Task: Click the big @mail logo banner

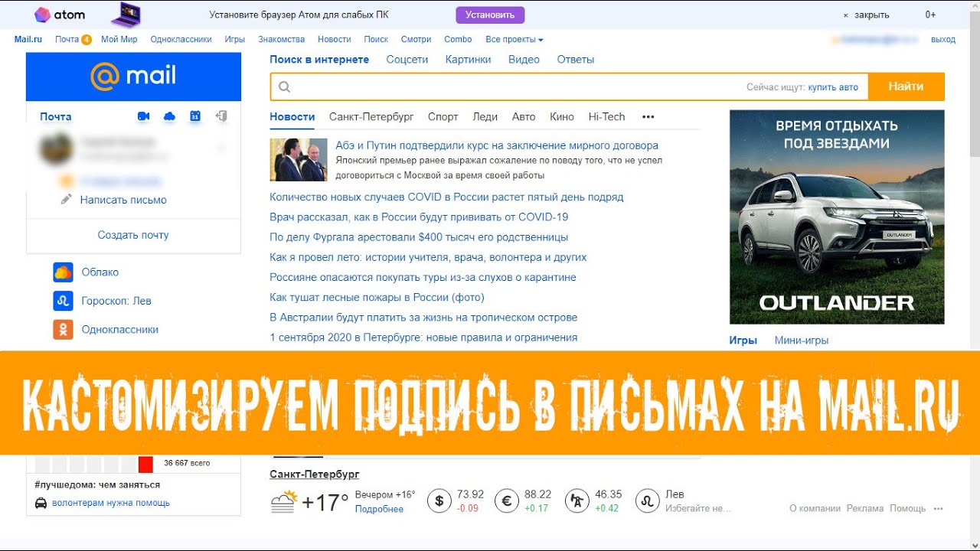Action: click(133, 77)
